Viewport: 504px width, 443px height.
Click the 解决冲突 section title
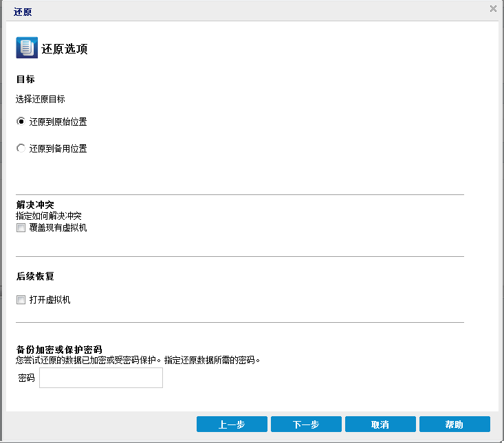click(35, 205)
